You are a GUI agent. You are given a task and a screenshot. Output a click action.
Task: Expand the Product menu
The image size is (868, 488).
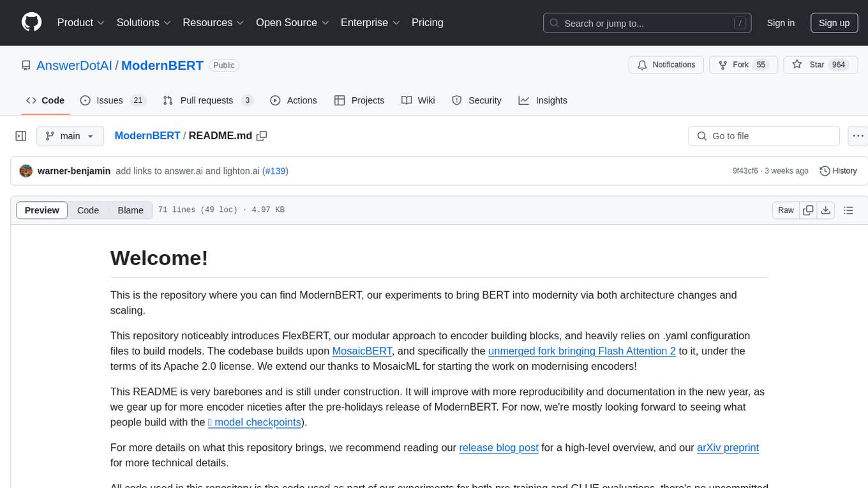point(81,22)
